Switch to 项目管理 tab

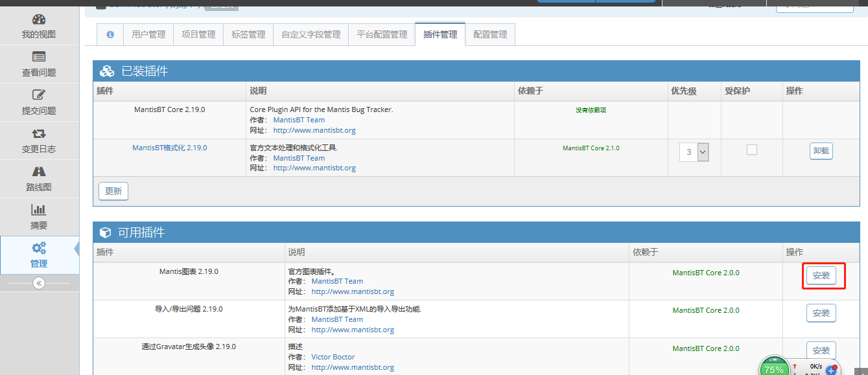click(x=198, y=34)
